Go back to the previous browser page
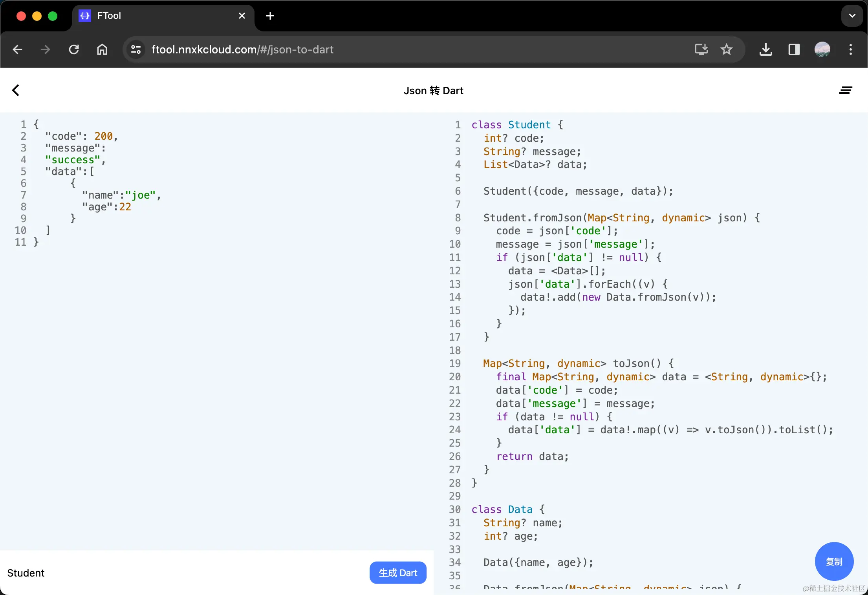The width and height of the screenshot is (868, 595). point(17,49)
